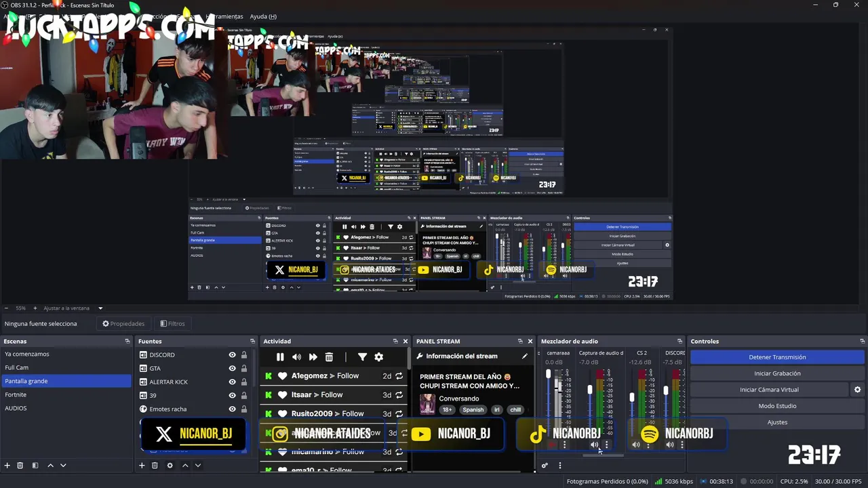Open Actividad settings gear

(x=378, y=357)
